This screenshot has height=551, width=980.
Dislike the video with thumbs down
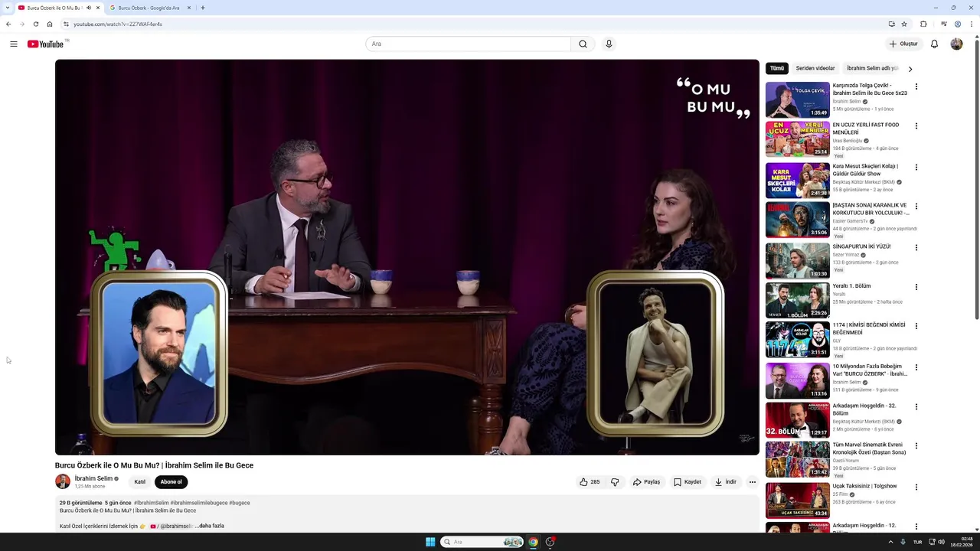[x=615, y=482]
